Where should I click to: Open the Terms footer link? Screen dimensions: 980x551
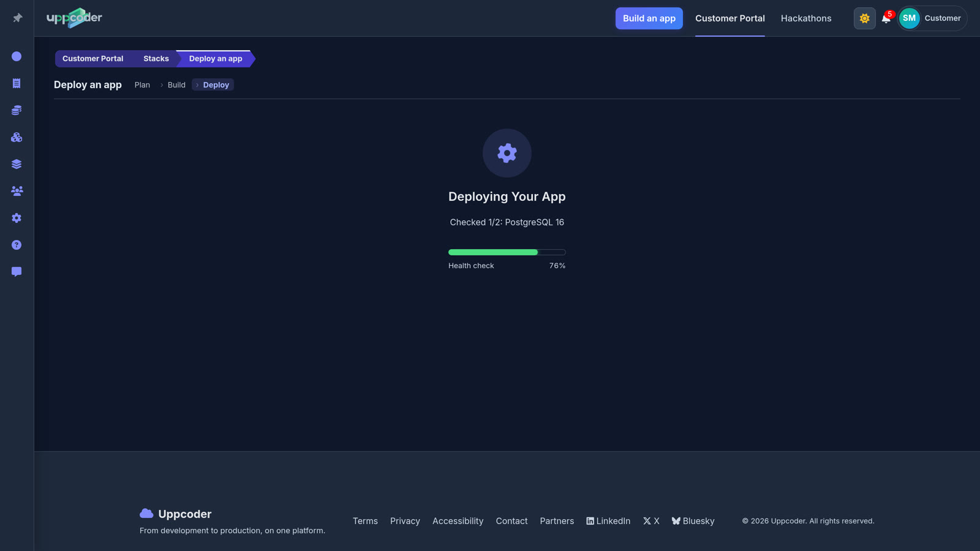pos(365,521)
